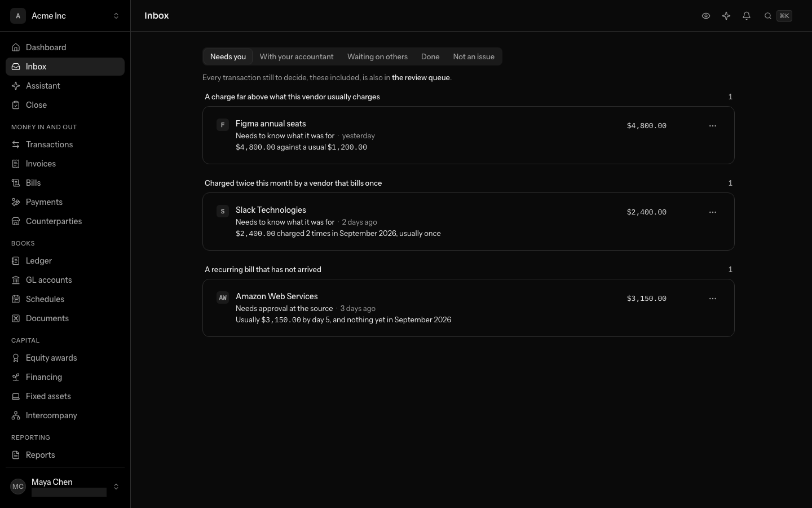The height and width of the screenshot is (508, 812).
Task: Toggle the eye visibility icon in header
Action: (x=706, y=16)
